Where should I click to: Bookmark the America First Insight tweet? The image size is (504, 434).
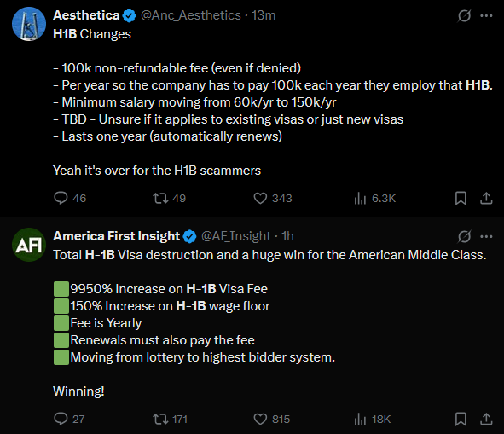coord(461,419)
